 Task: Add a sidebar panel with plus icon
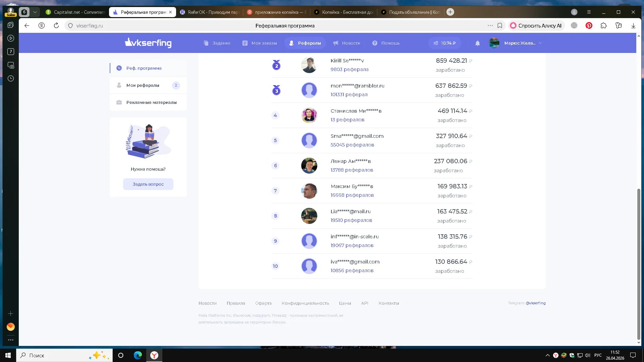[11, 314]
